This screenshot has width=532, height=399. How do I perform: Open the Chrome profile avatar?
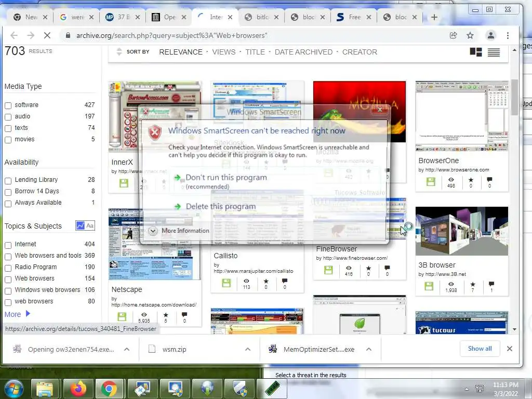click(x=490, y=35)
